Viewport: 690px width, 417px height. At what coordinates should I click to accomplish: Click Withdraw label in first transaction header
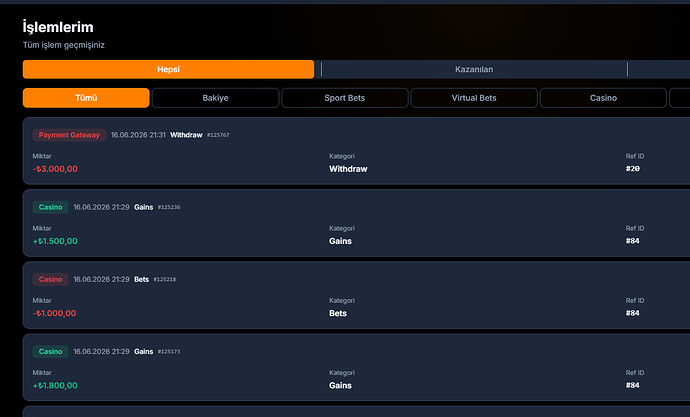tap(186, 135)
